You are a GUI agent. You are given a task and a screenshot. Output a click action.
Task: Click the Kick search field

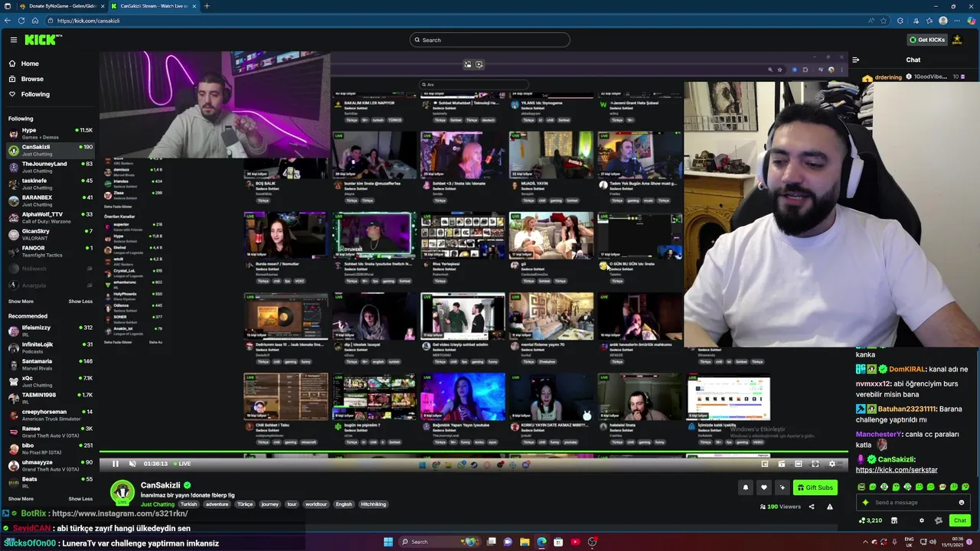pos(490,40)
